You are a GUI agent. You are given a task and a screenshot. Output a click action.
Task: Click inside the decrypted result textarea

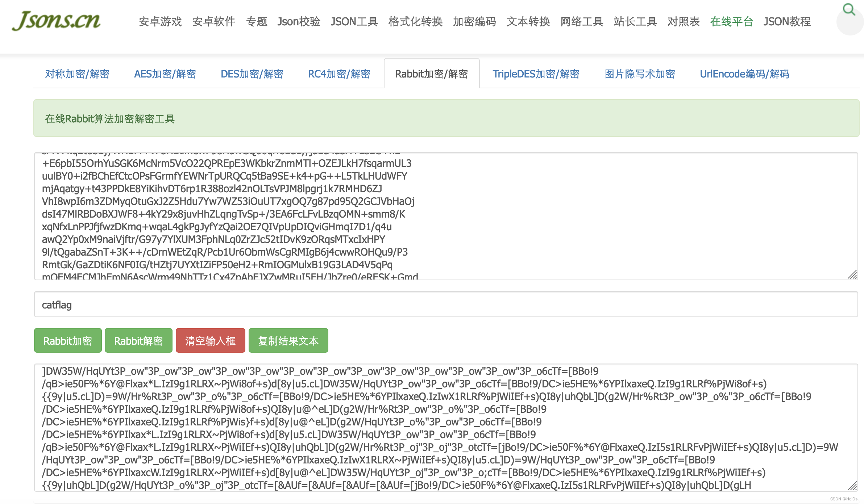[446, 427]
